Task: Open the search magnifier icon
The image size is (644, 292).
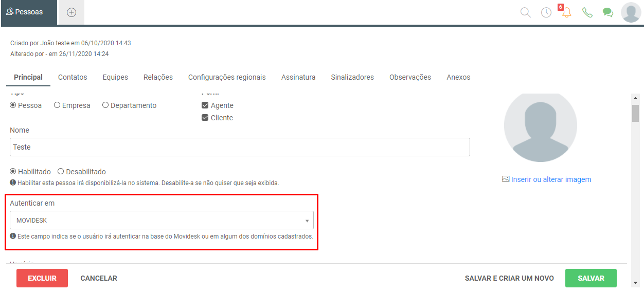Action: (x=525, y=12)
